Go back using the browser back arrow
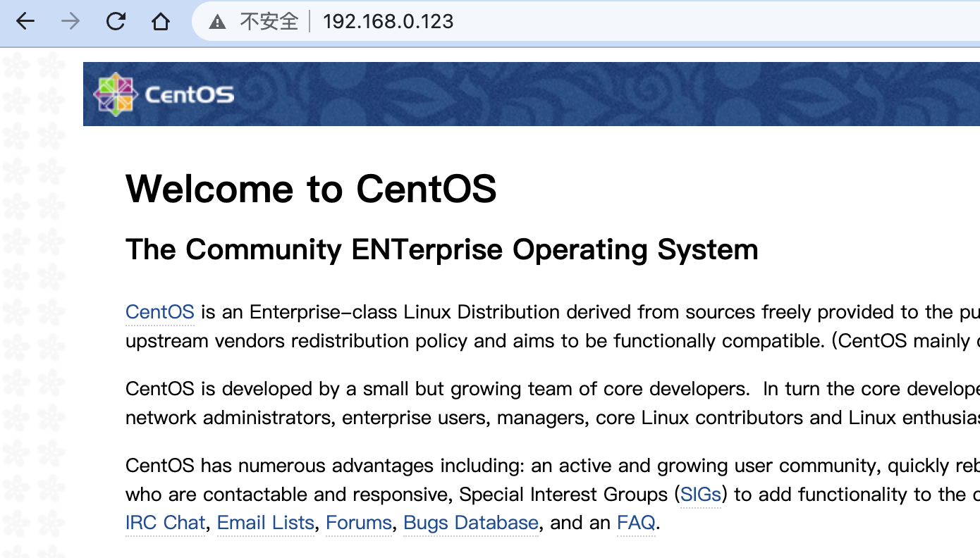Screen dimensions: 980x558 25,22
